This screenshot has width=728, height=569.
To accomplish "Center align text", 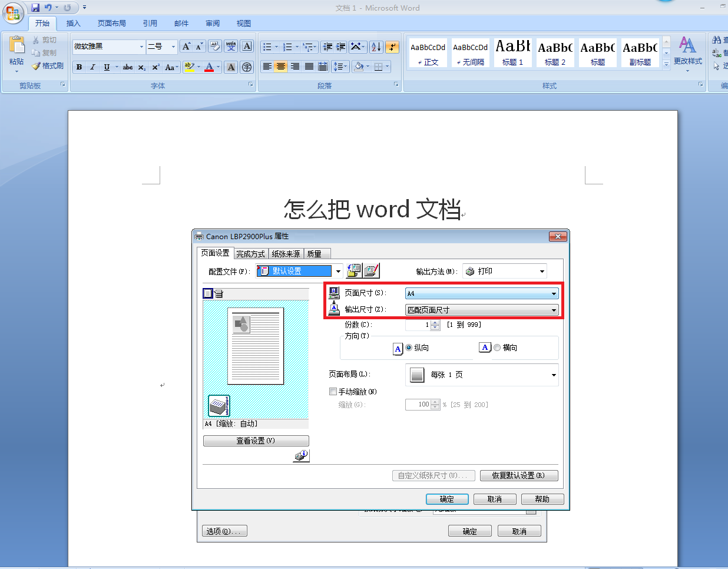I will 281,67.
